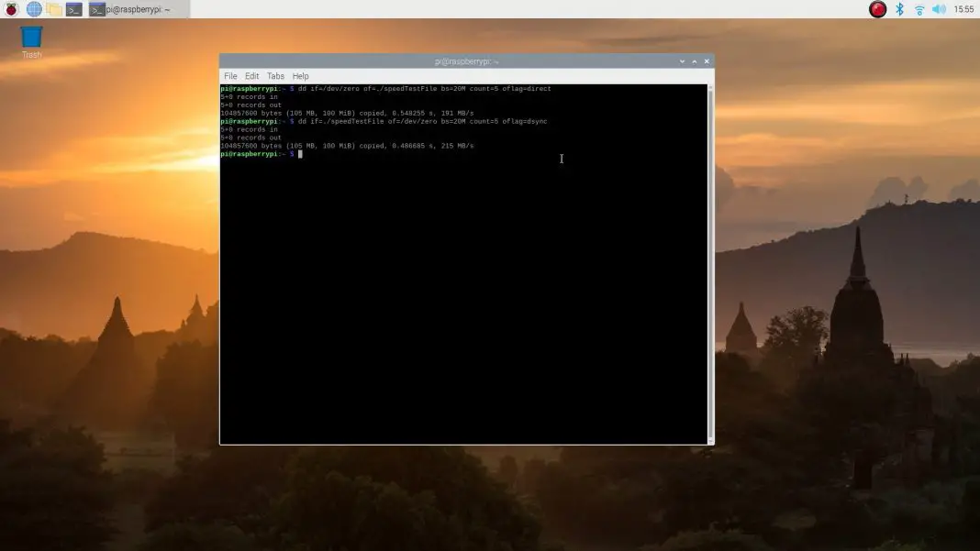Click at the terminal command prompt cursor
This screenshot has width=980, height=551.
[x=298, y=153]
